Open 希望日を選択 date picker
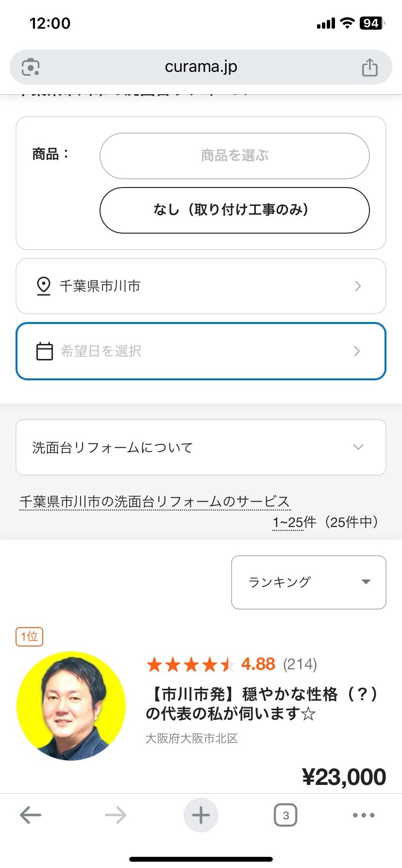 pos(201,351)
